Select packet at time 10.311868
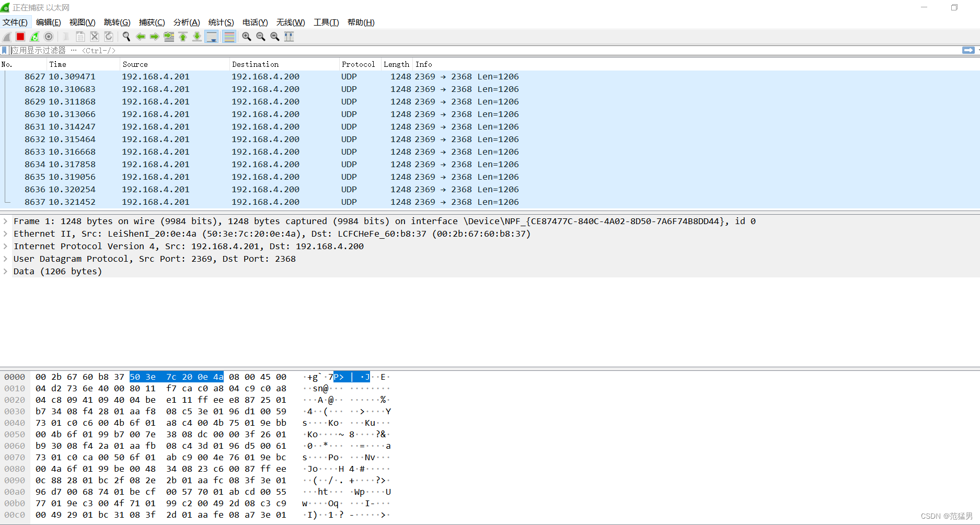 pos(490,102)
